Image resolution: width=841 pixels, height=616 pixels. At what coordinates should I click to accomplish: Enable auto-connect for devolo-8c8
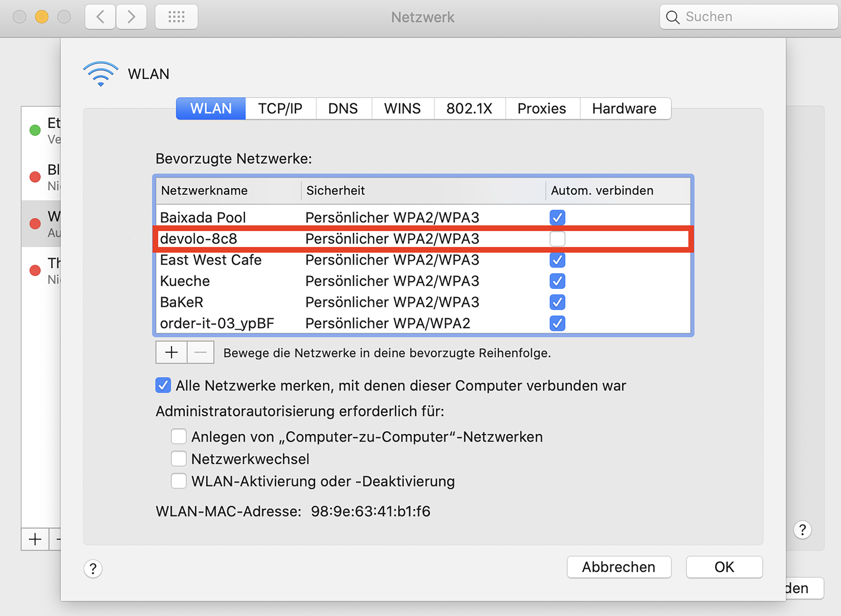pyautogui.click(x=557, y=239)
